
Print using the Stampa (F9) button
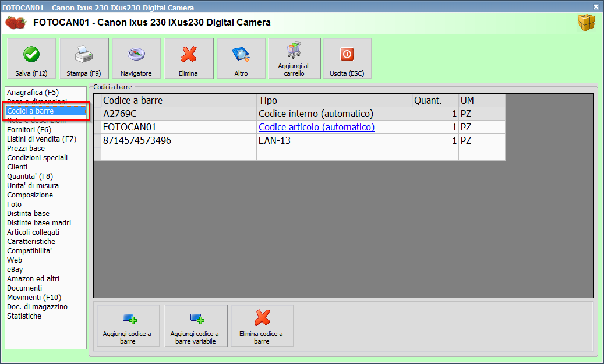pyautogui.click(x=84, y=59)
